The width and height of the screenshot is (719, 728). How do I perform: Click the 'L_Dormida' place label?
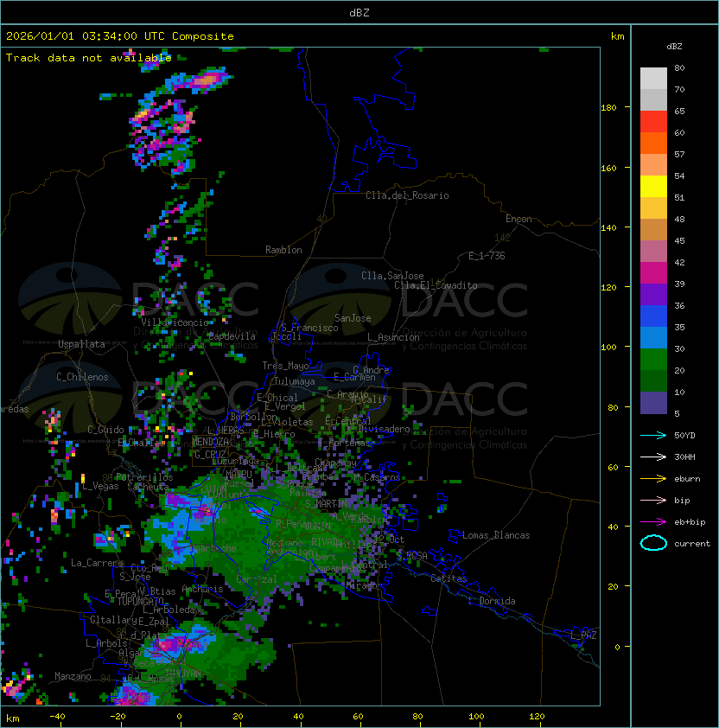[x=492, y=601]
